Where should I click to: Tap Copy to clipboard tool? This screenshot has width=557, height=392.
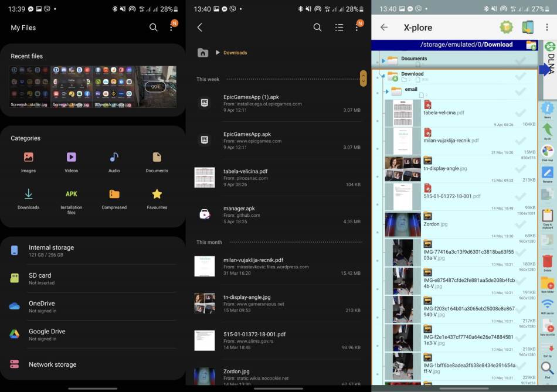[548, 219]
